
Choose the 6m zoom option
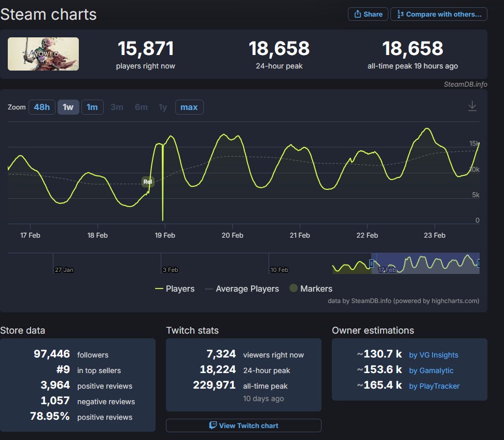141,107
